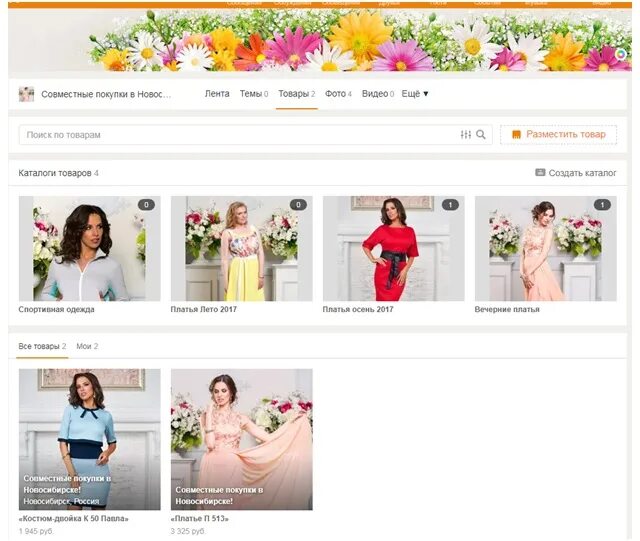Click the flower banner cover image
The width and height of the screenshot is (640, 541).
320,40
